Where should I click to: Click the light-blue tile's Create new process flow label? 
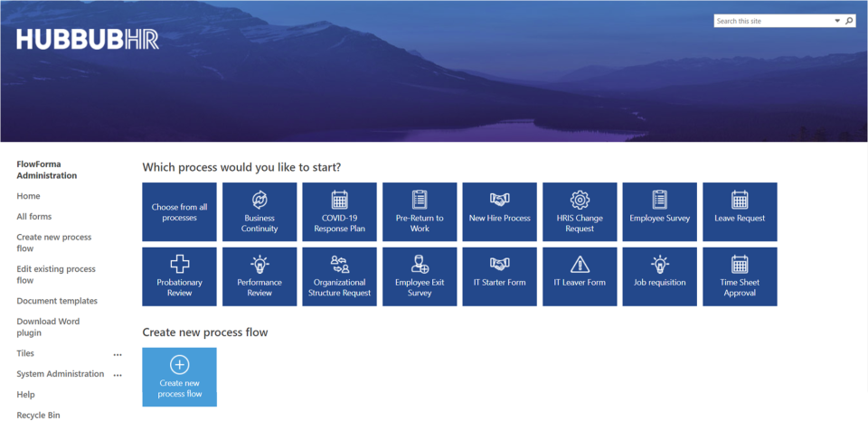pos(179,388)
